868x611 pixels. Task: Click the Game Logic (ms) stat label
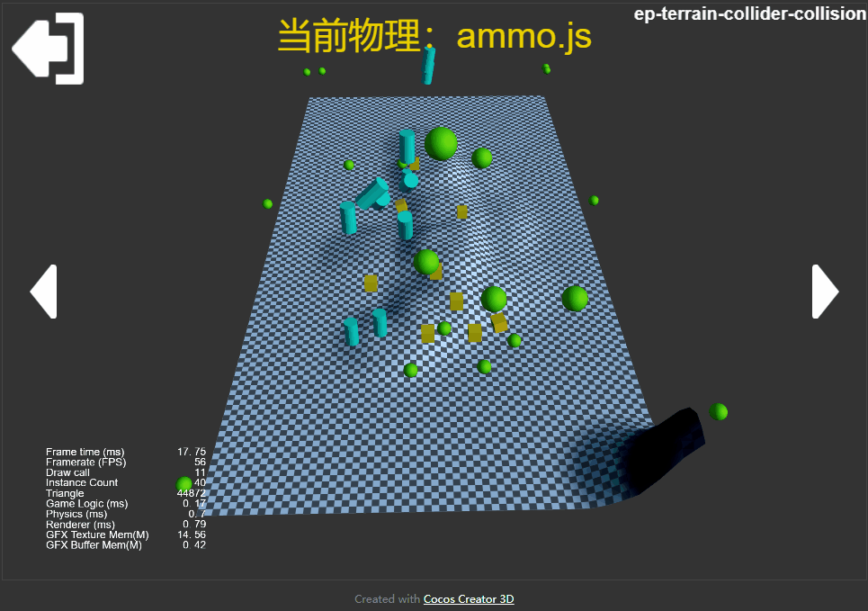pos(87,504)
